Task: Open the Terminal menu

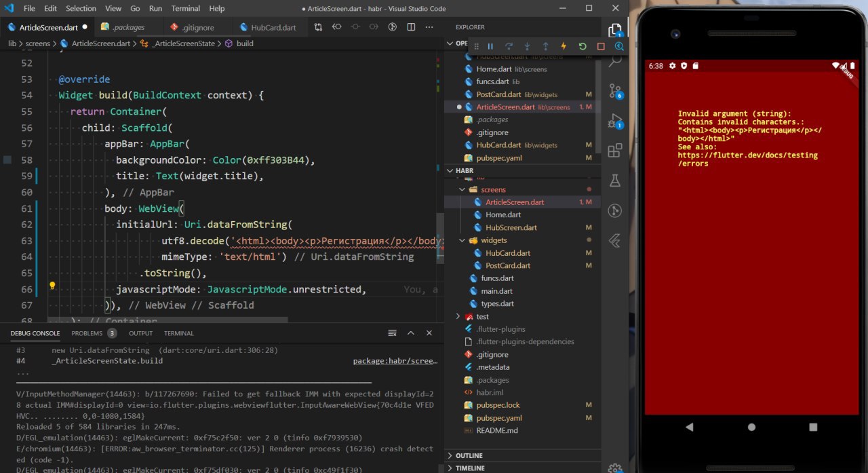Action: pos(185,9)
